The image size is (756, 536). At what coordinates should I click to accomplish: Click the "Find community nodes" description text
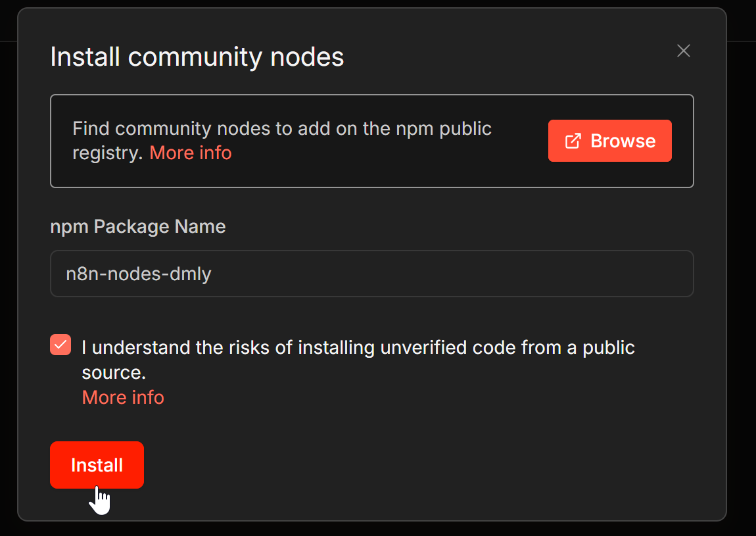tap(282, 129)
